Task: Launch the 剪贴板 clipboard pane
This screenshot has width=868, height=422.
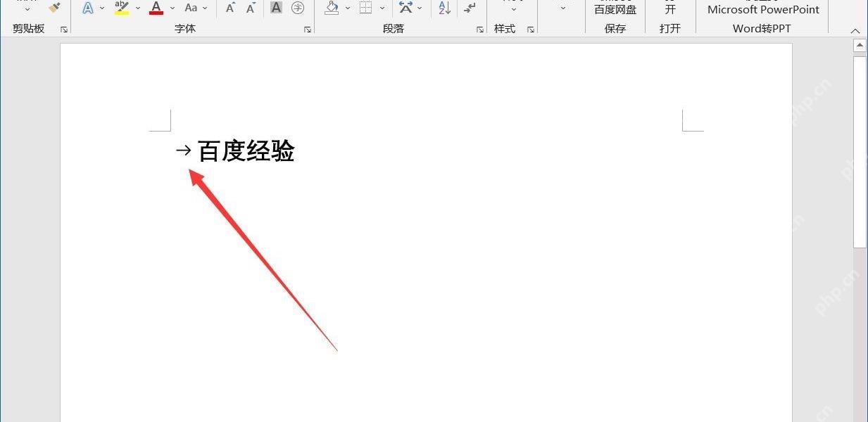Action: pyautogui.click(x=64, y=30)
